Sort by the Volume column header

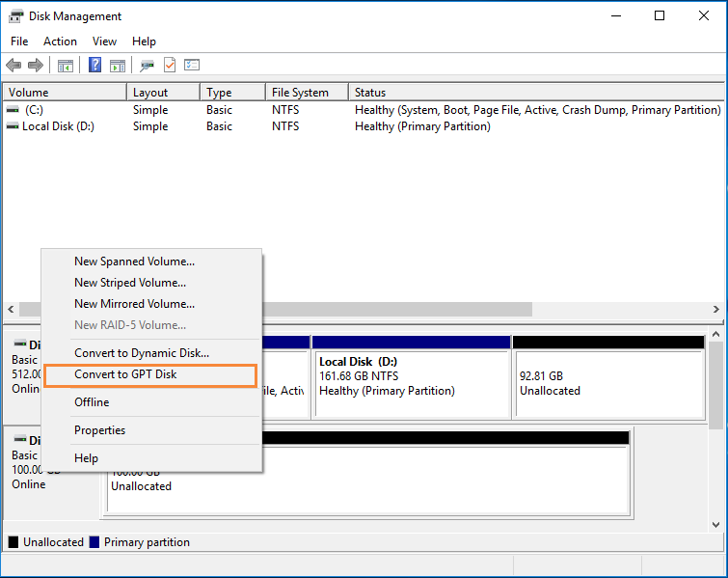[x=65, y=92]
